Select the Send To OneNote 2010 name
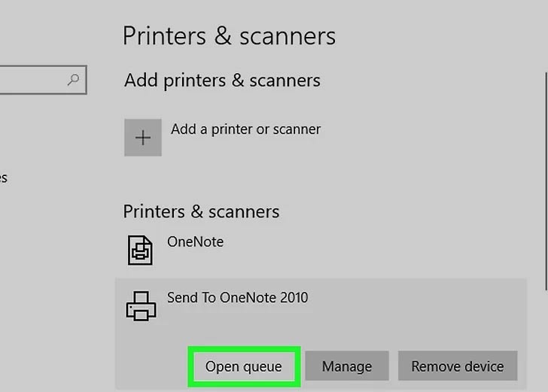The width and height of the screenshot is (548, 392). tap(237, 298)
